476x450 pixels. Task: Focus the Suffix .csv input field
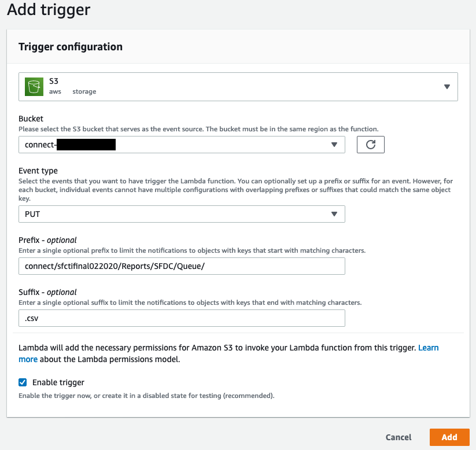point(182,318)
